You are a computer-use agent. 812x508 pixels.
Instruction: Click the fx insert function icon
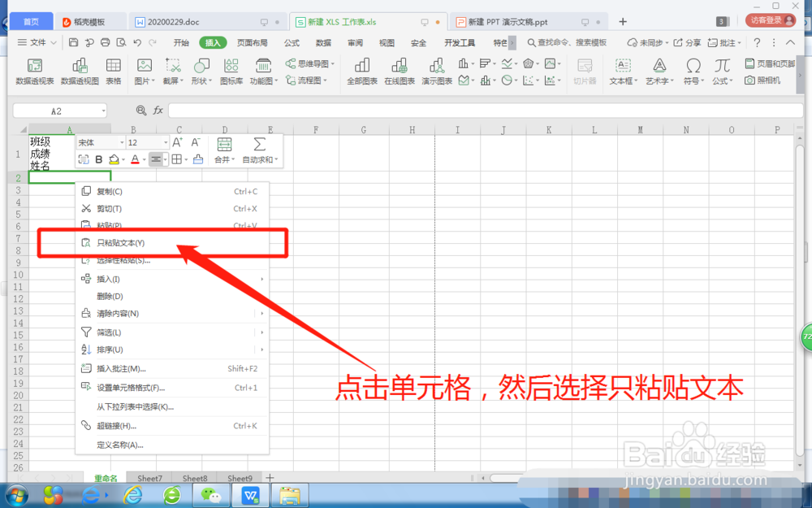158,111
